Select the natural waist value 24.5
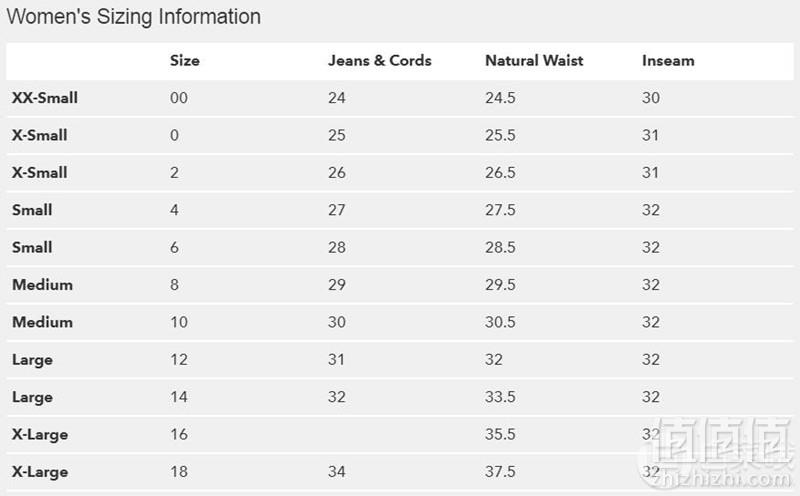Image resolution: width=800 pixels, height=496 pixels. pos(500,98)
